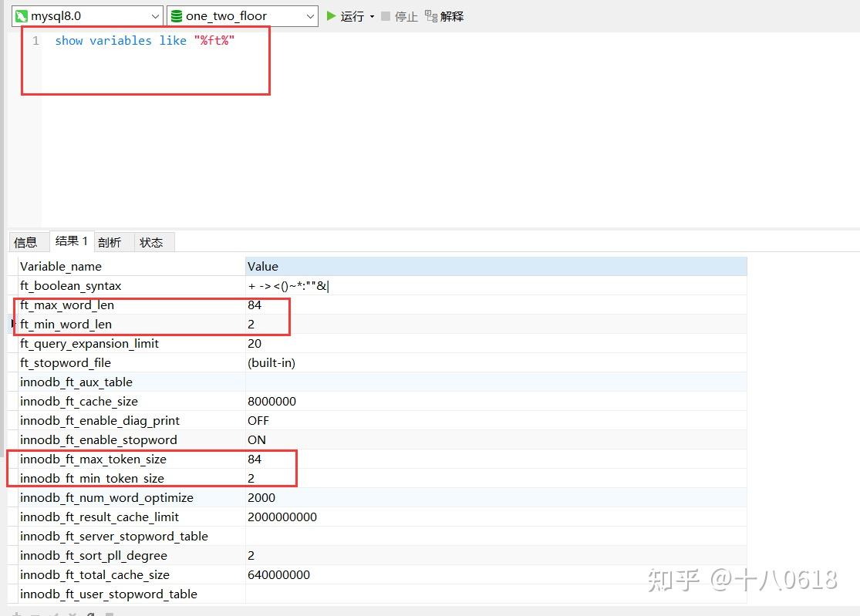Image resolution: width=860 pixels, height=616 pixels.
Task: Click the discard changes cross icon
Action: (x=73, y=613)
